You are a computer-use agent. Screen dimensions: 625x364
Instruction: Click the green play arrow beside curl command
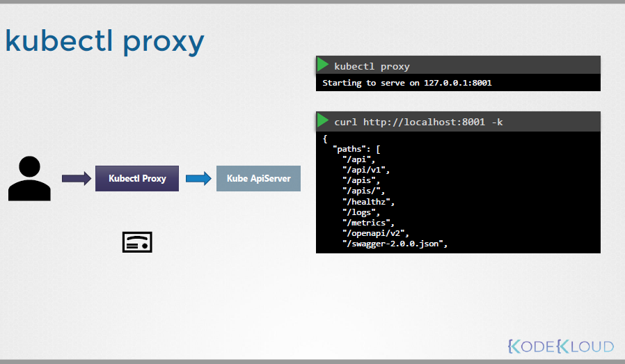point(323,120)
